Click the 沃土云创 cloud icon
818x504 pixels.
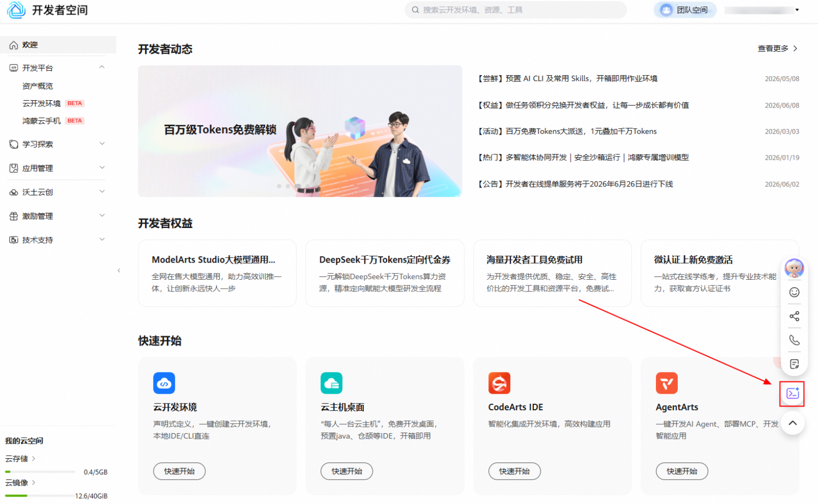coord(14,192)
